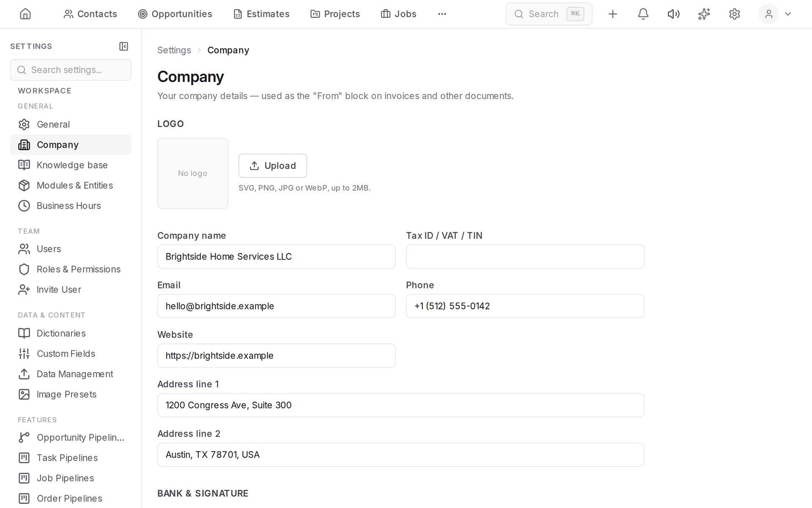Open the Contacts module
Screen dimensions: 812x508
pyautogui.click(x=90, y=14)
